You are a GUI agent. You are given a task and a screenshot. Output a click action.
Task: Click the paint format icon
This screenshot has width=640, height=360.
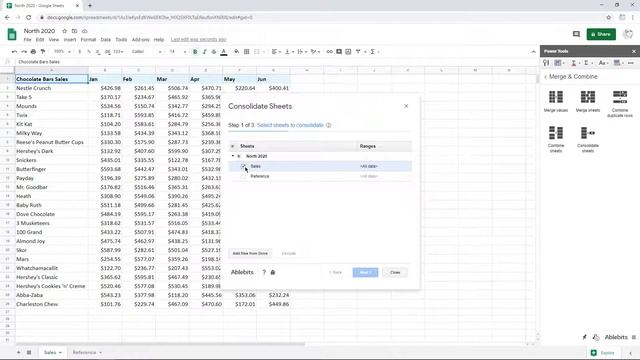pos(43,52)
